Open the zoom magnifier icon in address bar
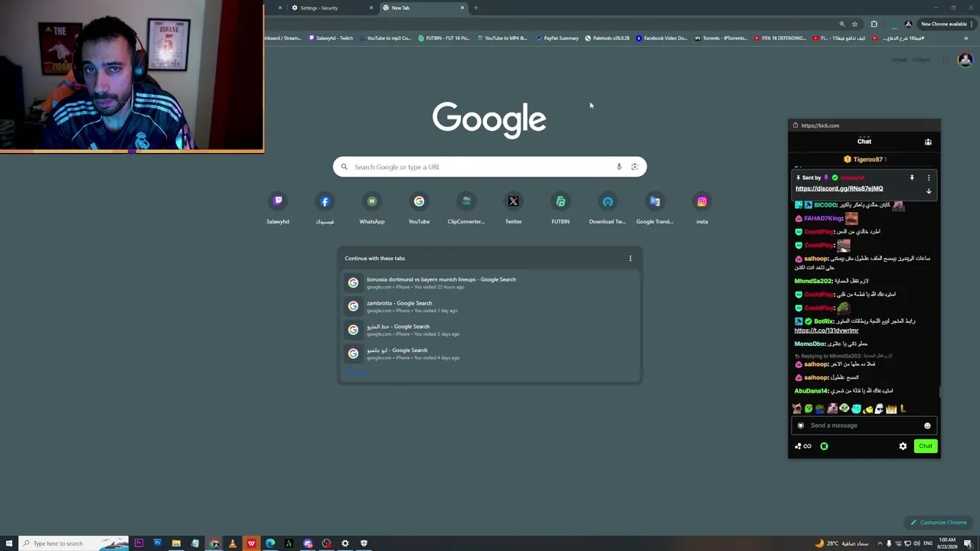The width and height of the screenshot is (980, 551). point(842,24)
